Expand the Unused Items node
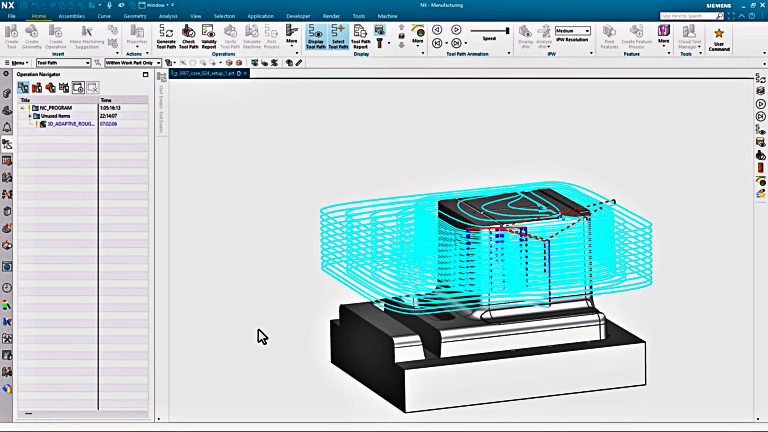This screenshot has height=432, width=768. 29,116
